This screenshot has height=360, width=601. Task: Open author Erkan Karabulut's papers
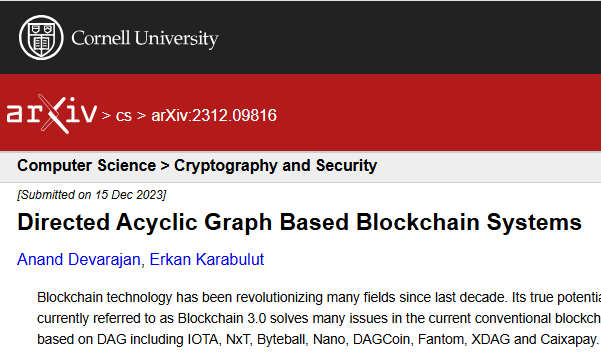(x=207, y=260)
